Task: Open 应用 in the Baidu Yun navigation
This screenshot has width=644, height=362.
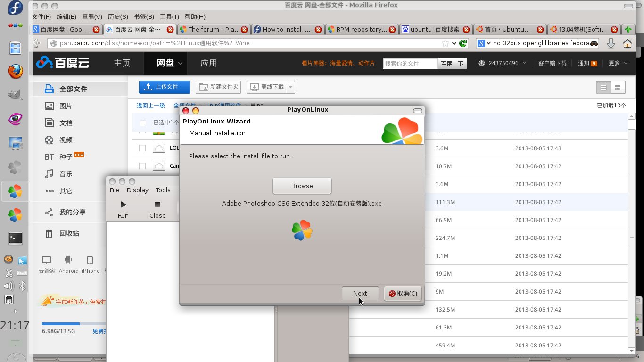Action: pos(208,63)
